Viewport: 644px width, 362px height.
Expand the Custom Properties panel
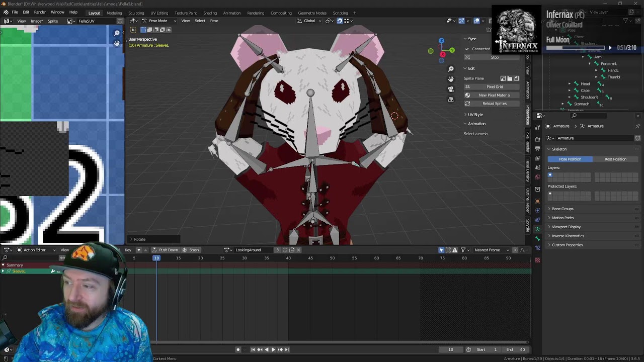[567, 245]
